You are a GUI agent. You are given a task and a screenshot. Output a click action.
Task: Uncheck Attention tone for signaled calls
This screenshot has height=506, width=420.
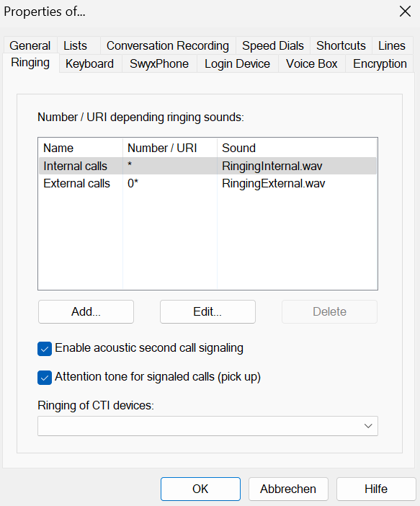(45, 378)
